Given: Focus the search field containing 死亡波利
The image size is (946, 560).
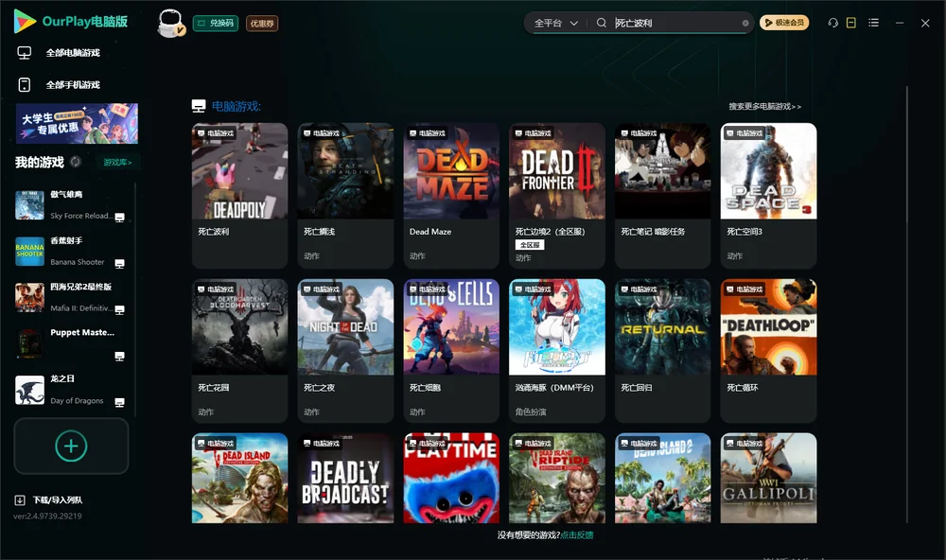Looking at the screenshot, I should [x=675, y=23].
